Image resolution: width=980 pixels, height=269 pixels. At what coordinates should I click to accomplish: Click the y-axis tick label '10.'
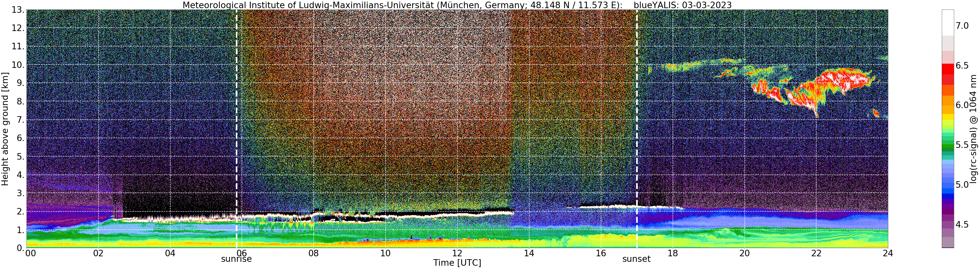18,65
